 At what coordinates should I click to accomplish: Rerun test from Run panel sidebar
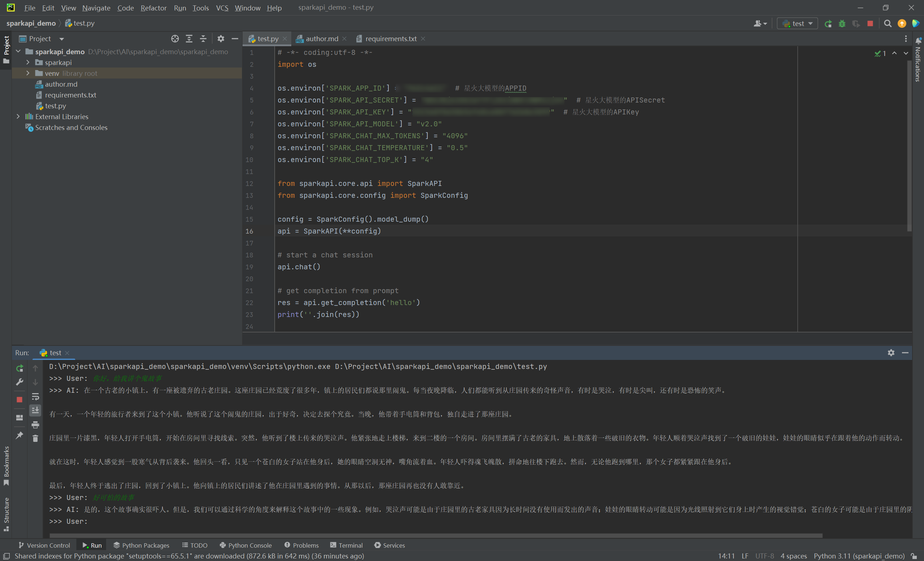click(19, 368)
